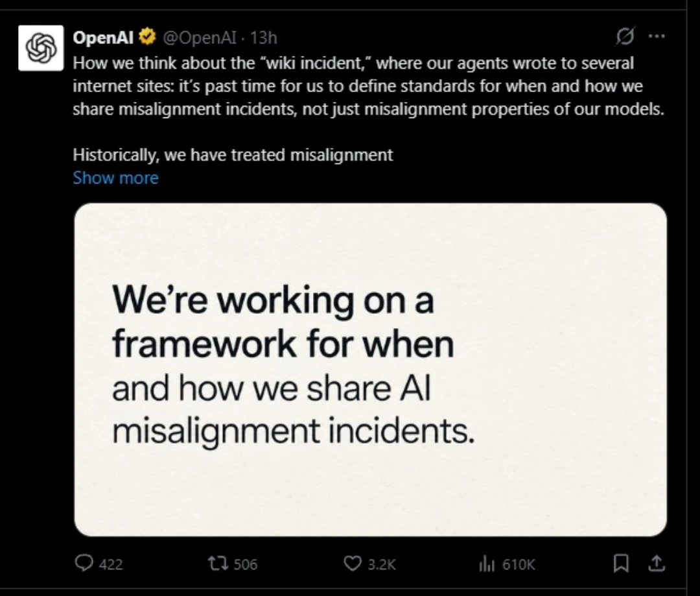Bookmark this OpenAI post
Image resolution: width=700 pixels, height=596 pixels.
pyautogui.click(x=621, y=564)
